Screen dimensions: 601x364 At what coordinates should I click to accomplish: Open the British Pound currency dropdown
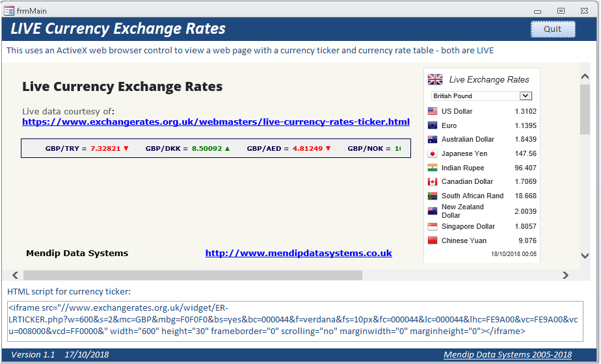click(526, 96)
